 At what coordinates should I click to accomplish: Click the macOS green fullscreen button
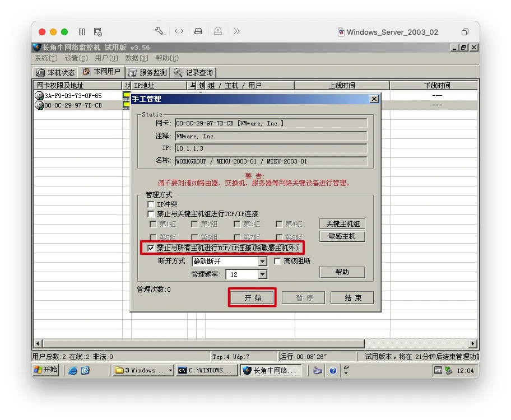(64, 31)
